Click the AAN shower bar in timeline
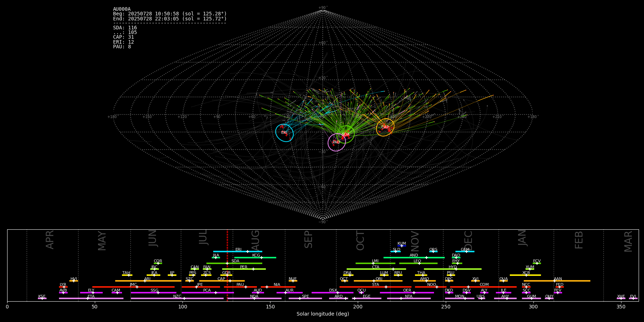Viewport: 644px width, 322px height. click(557, 281)
